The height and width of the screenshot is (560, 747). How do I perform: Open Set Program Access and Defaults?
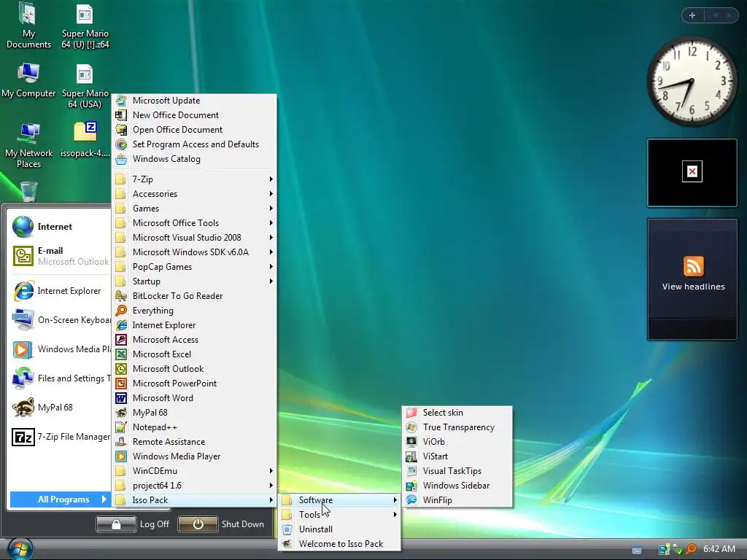click(x=194, y=144)
